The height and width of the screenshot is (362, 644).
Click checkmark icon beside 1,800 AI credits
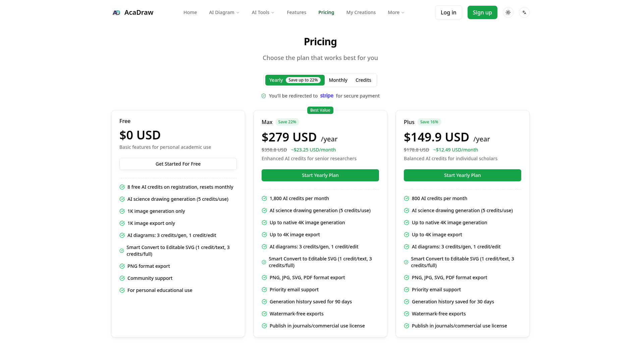pos(264,198)
